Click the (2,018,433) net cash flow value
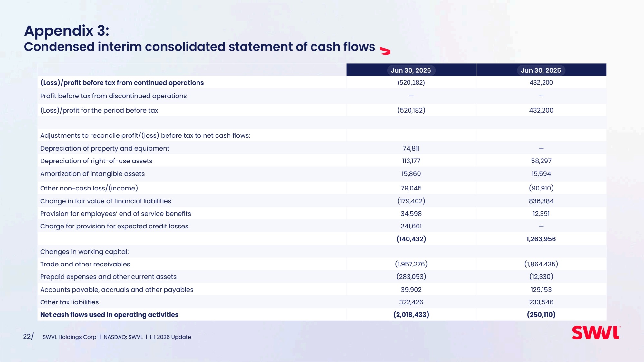The image size is (644, 362). 411,315
